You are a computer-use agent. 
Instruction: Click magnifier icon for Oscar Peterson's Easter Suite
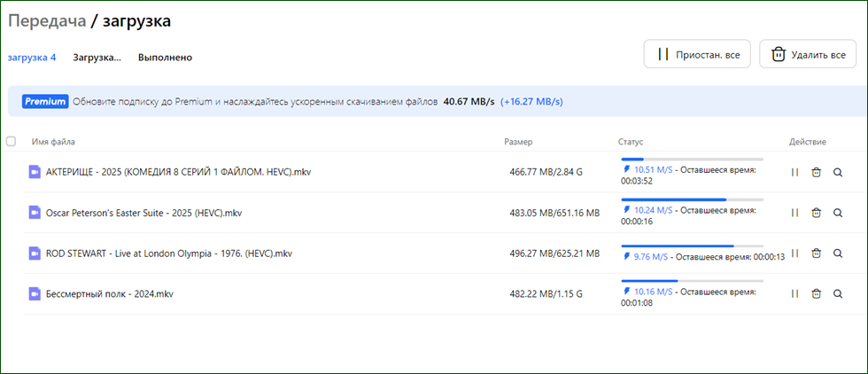click(x=838, y=213)
